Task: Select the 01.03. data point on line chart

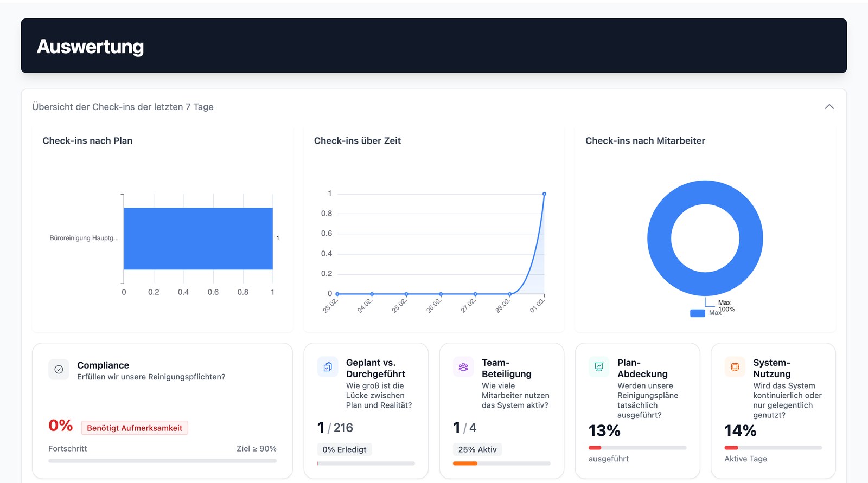Action: 544,194
